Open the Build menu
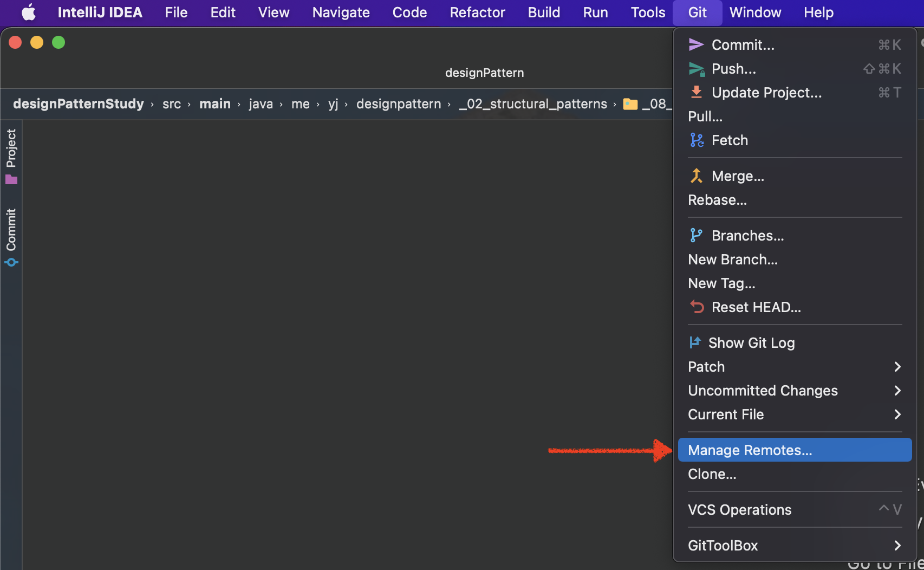This screenshot has height=570, width=924. click(544, 12)
